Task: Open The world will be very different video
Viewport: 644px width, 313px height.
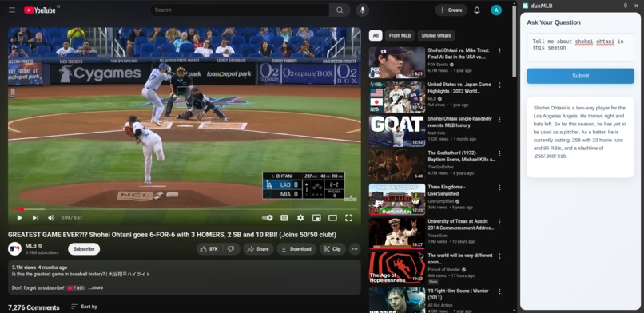Action: 460,259
